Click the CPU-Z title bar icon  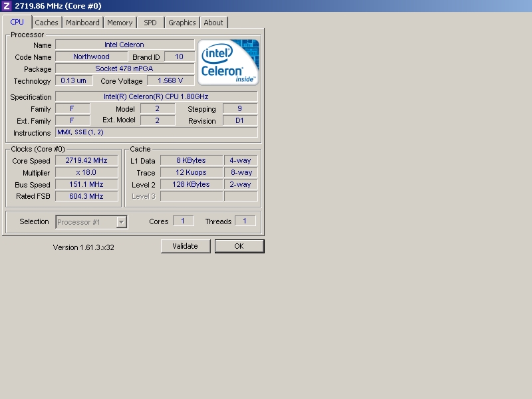(x=7, y=6)
